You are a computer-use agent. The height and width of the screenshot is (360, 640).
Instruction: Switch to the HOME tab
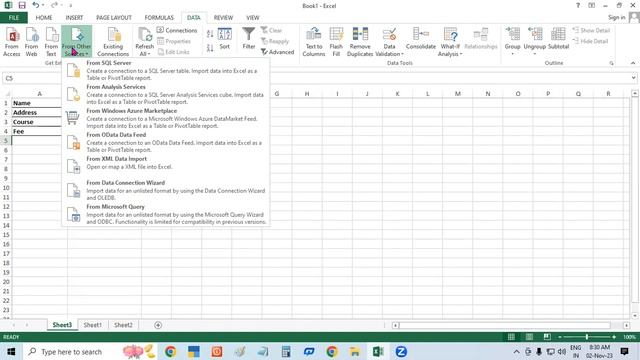44,18
